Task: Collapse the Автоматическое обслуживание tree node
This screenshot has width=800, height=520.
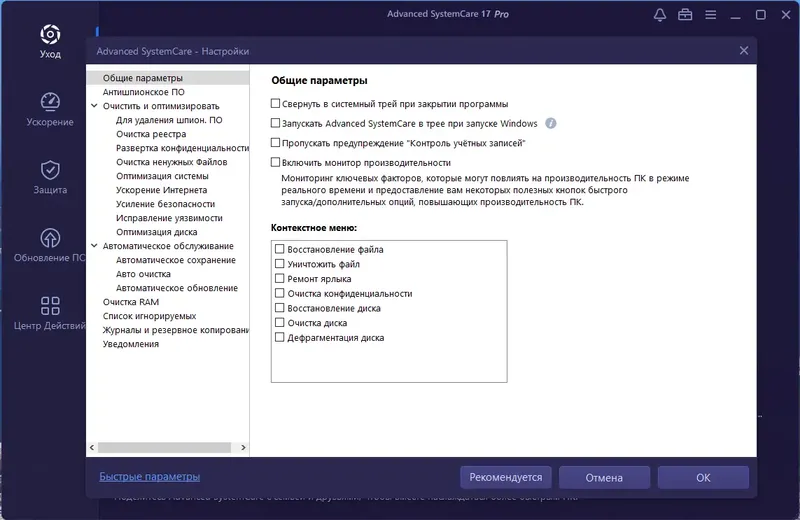Action: [x=94, y=245]
